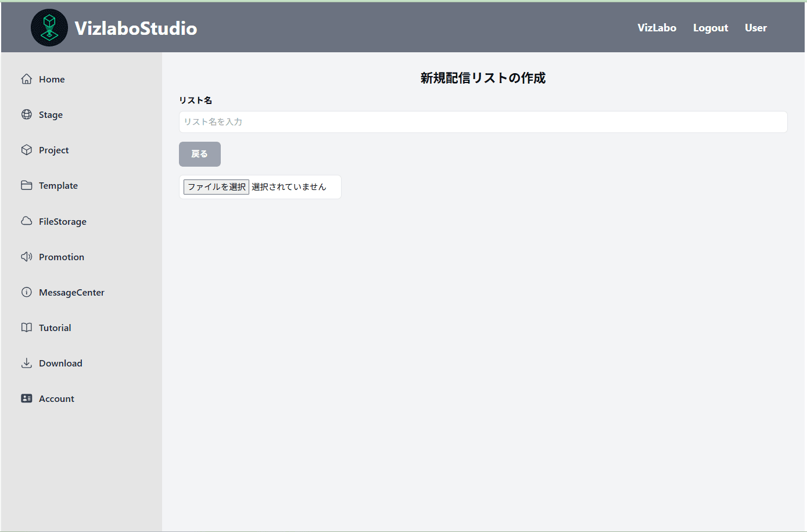The image size is (807, 532).
Task: Click the VizlaboStudio title text
Action: pos(136,28)
